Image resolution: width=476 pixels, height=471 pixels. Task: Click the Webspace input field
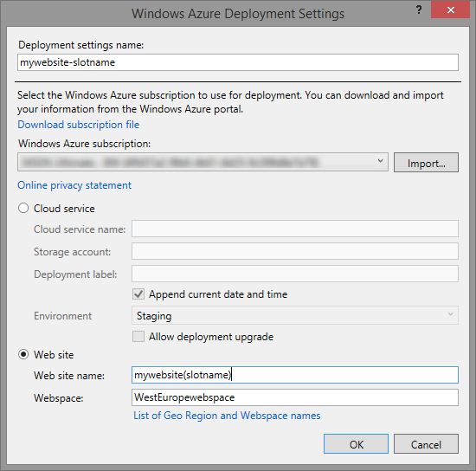[295, 397]
